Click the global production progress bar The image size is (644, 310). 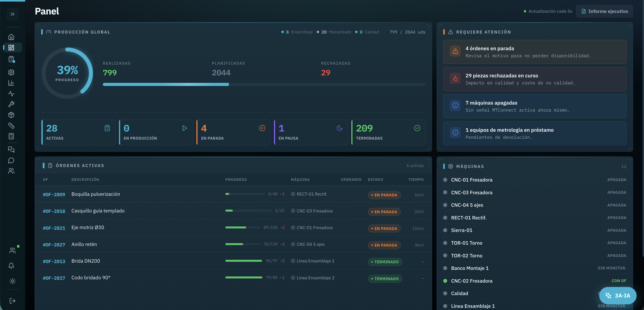(x=264, y=84)
